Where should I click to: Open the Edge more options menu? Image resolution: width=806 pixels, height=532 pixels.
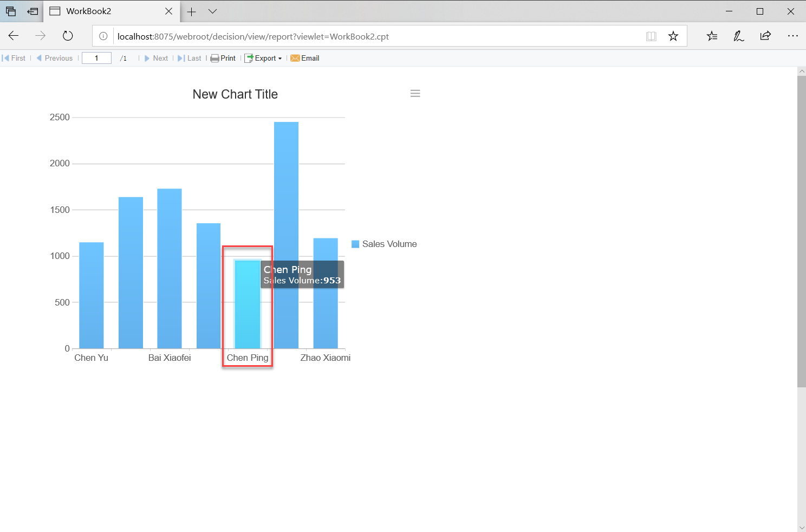[x=793, y=36]
